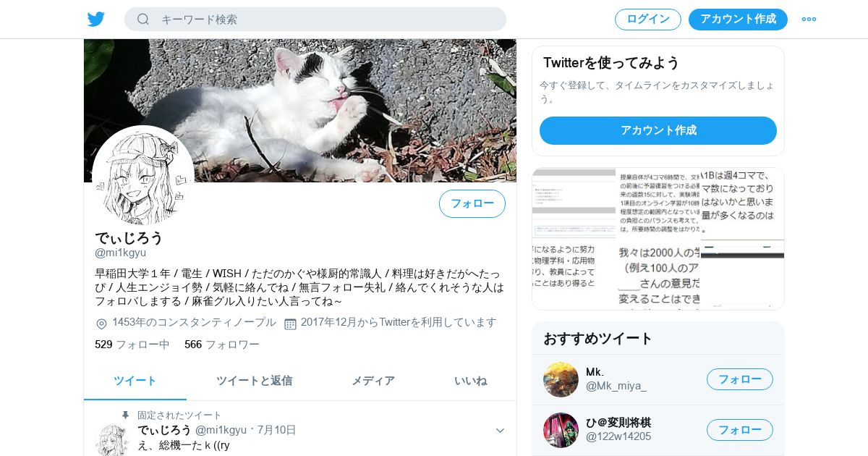This screenshot has width=868, height=456.
Task: Click the location pin icon in profile
Action: [x=101, y=324]
